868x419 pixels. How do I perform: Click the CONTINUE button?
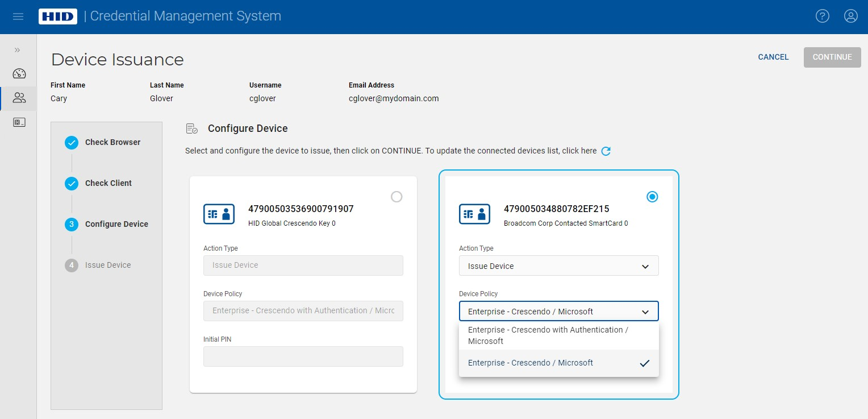[x=832, y=57]
